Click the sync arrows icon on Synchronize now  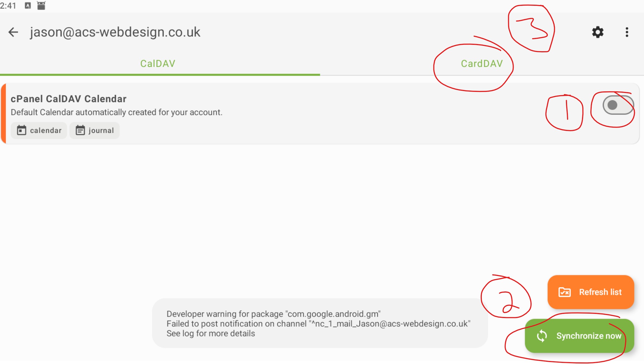(542, 336)
